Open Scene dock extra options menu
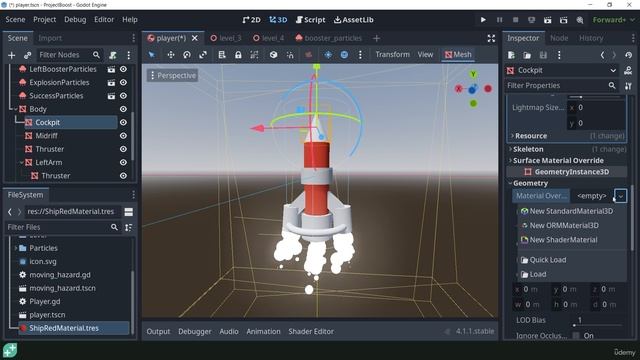This screenshot has width=640, height=360. 129,55
